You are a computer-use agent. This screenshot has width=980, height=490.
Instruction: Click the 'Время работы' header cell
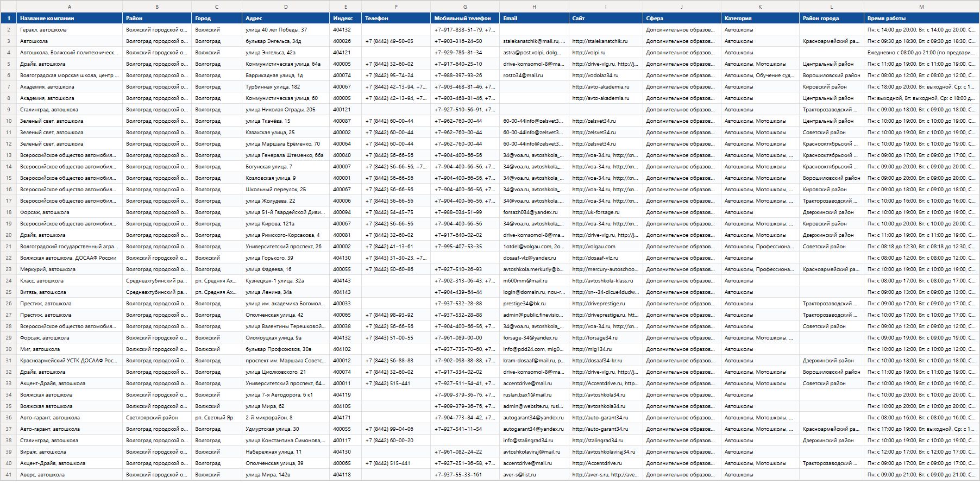[x=921, y=18]
